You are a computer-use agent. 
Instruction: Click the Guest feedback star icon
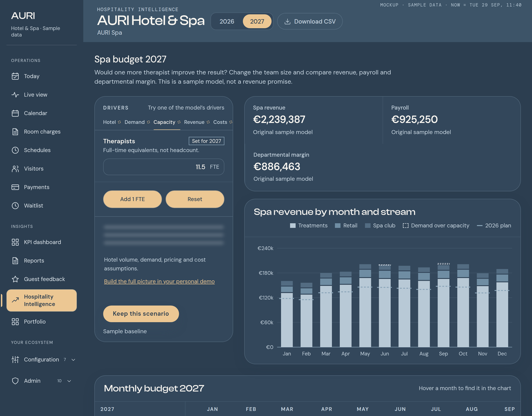(15, 279)
